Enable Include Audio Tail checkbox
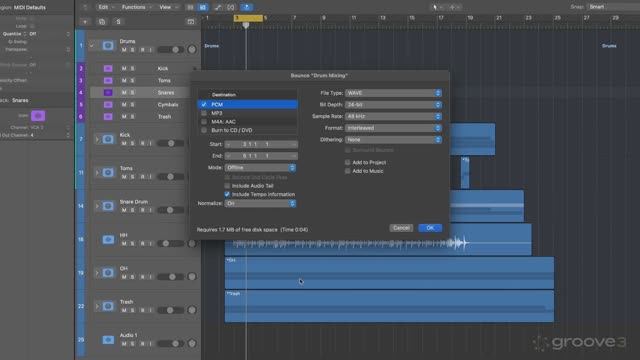640x360 pixels. [227, 186]
